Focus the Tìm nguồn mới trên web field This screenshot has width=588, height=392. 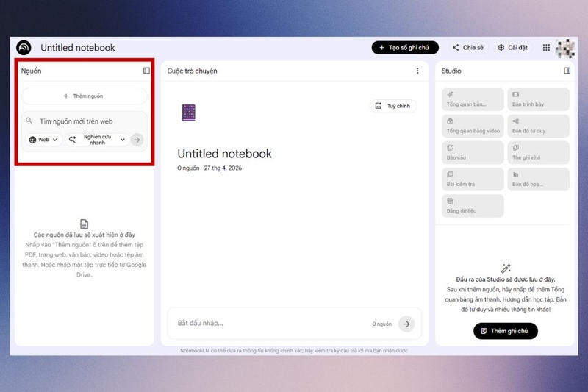pos(84,121)
